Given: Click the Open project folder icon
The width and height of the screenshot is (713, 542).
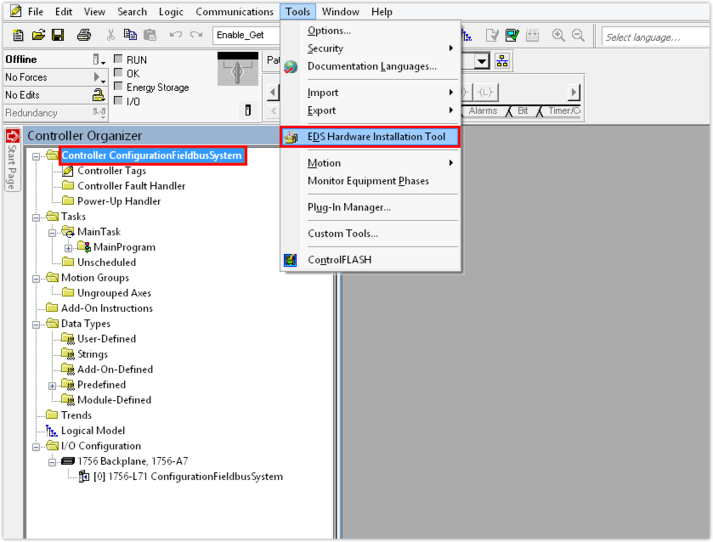Looking at the screenshot, I should tap(38, 36).
